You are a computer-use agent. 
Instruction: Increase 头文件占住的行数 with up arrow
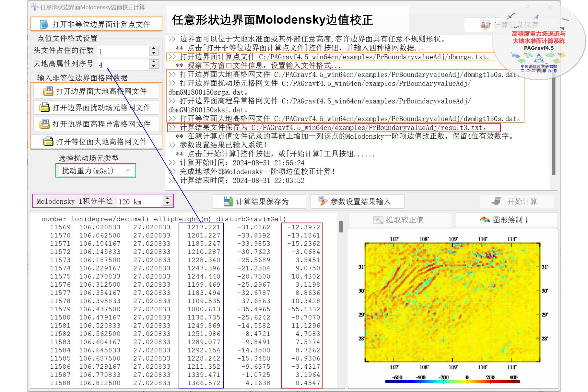tap(154, 48)
